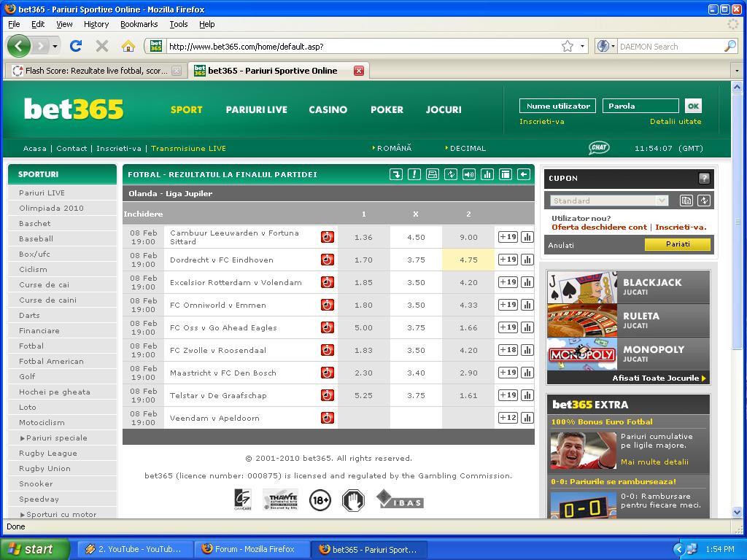Click the BLACKJACK game thumbnail
Viewport: 747px width, 560px height.
[582, 287]
